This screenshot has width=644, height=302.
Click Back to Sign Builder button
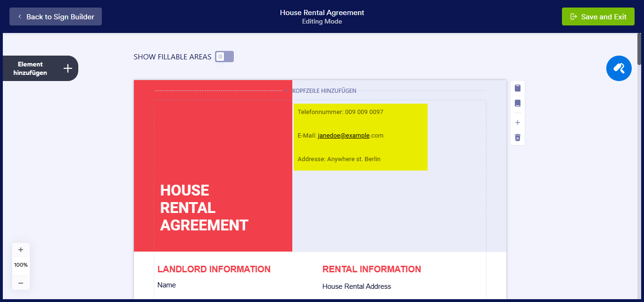(x=56, y=16)
